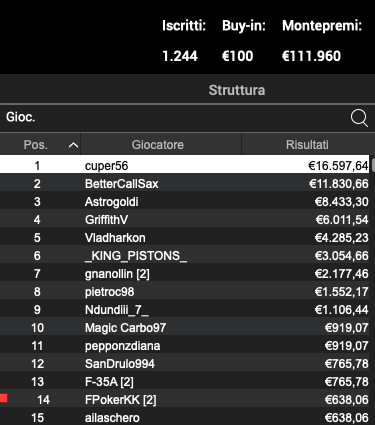The height and width of the screenshot is (425, 375).
Task: Click the red marker beside position 14
Action: click(4, 398)
